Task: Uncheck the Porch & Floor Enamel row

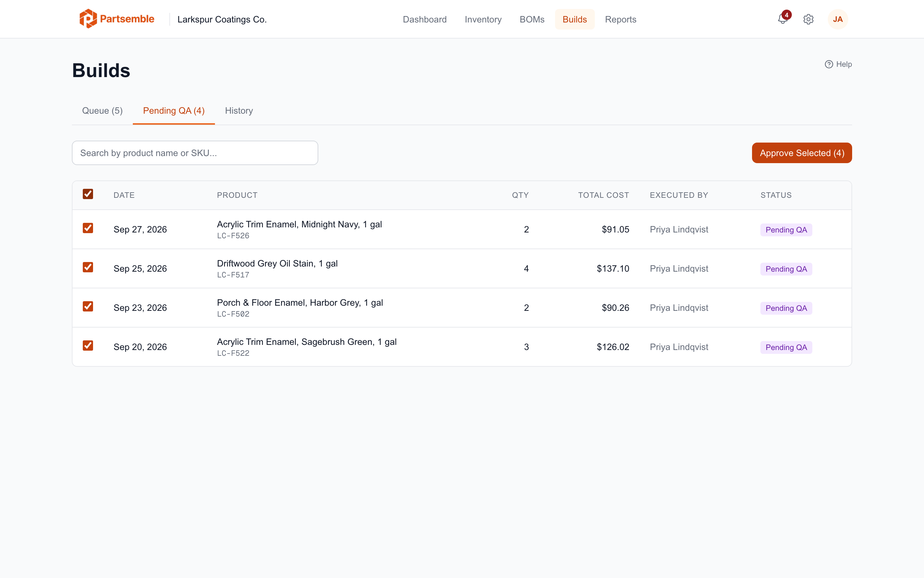Action: click(x=88, y=307)
